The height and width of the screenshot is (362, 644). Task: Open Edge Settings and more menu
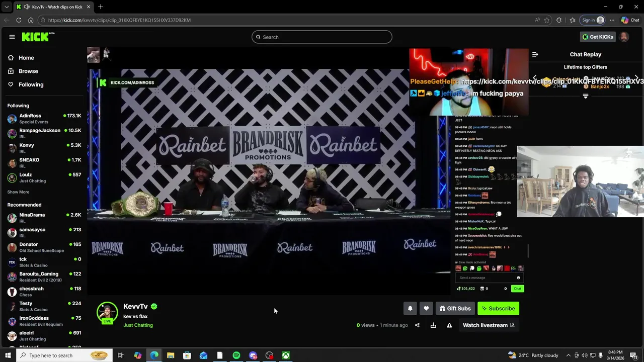click(612, 20)
